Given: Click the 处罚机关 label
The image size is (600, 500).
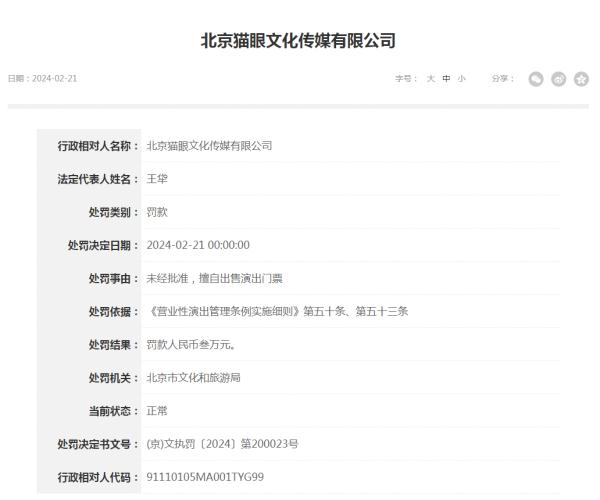Looking at the screenshot, I should (113, 378).
